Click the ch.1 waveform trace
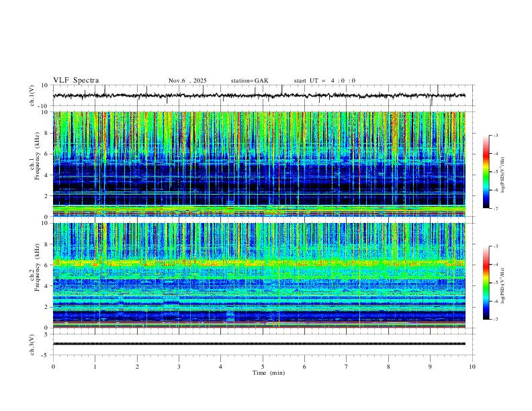 [259, 95]
